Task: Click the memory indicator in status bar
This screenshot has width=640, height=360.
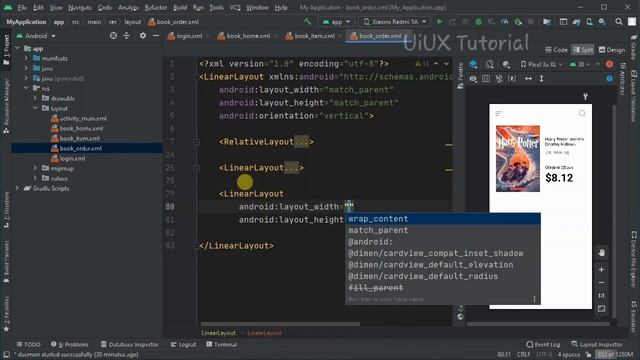Action: (x=615, y=354)
